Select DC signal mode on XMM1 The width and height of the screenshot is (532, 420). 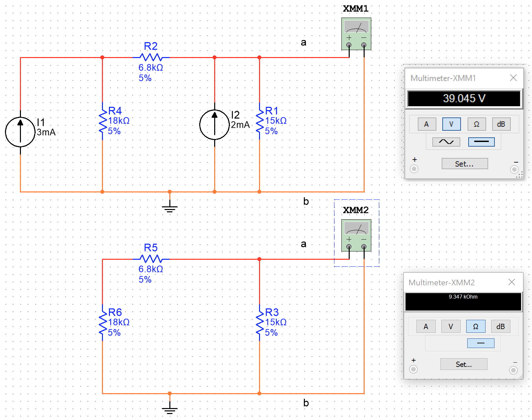click(481, 142)
